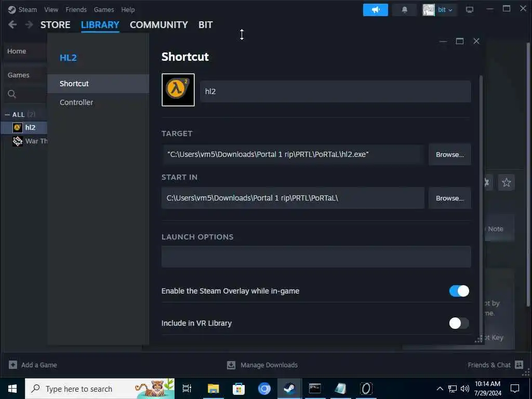Click the Steam taskbar icon
This screenshot has height=399, width=532.
pyautogui.click(x=289, y=389)
